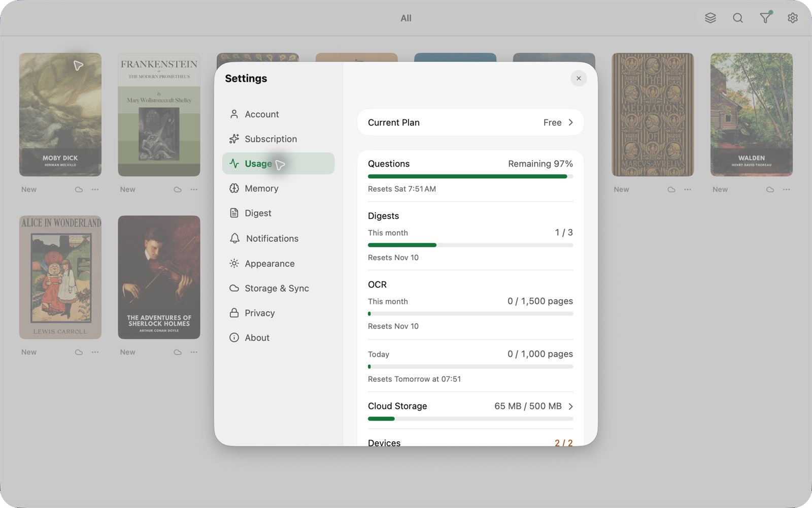Expand the Current Plan Free row

pos(470,122)
